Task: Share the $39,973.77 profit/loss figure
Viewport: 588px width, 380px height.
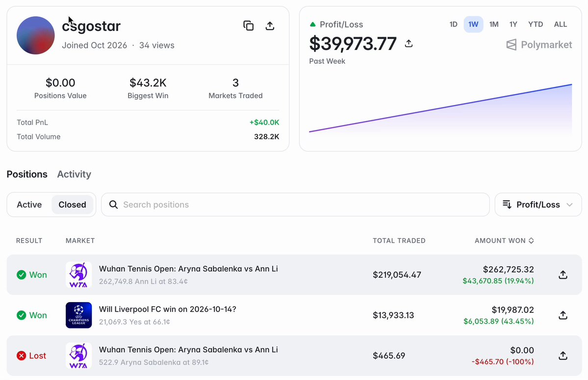Action: [409, 44]
